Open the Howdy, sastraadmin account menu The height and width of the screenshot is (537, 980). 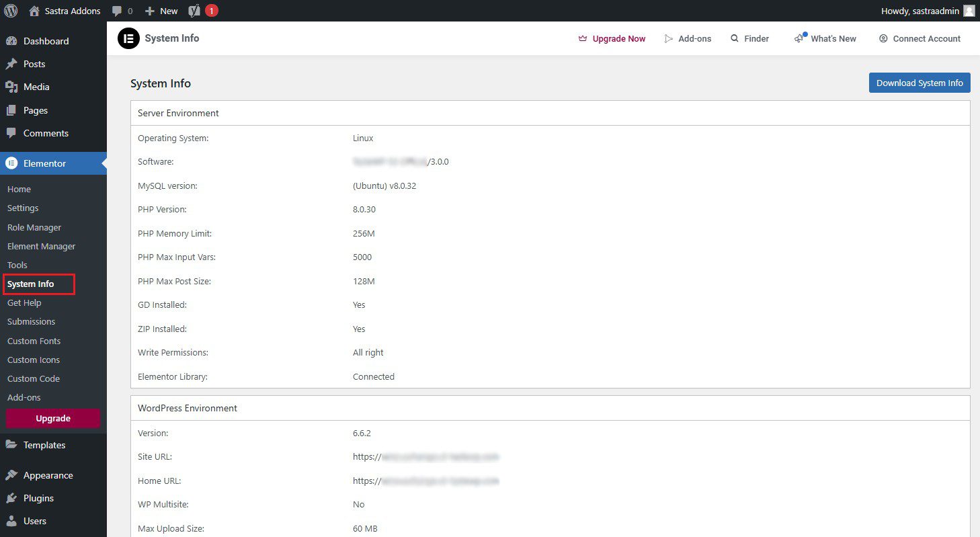[920, 11]
